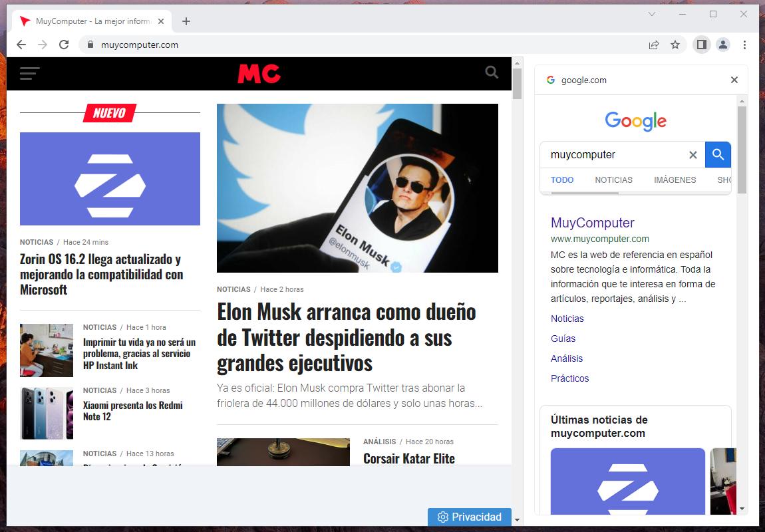Viewport: 765px width, 532px height.
Task: Bookmark this page with star icon
Action: pyautogui.click(x=675, y=45)
